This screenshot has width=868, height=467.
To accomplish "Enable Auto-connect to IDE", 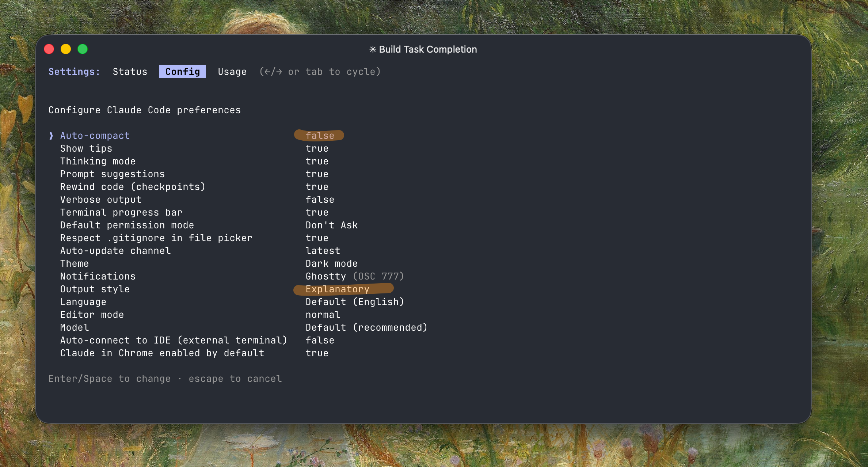I will [x=174, y=340].
